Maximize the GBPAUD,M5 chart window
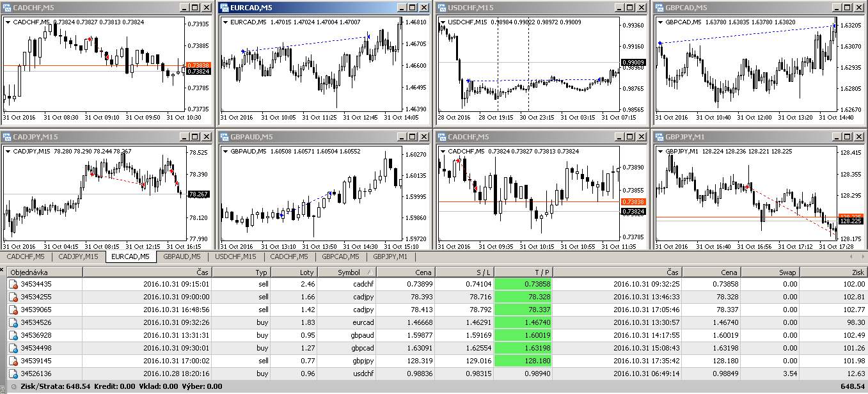Viewport: 868px width, 394px height. point(413,137)
